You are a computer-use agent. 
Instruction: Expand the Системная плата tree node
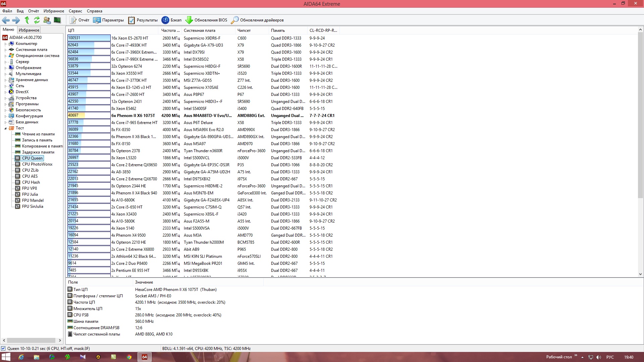pos(5,50)
